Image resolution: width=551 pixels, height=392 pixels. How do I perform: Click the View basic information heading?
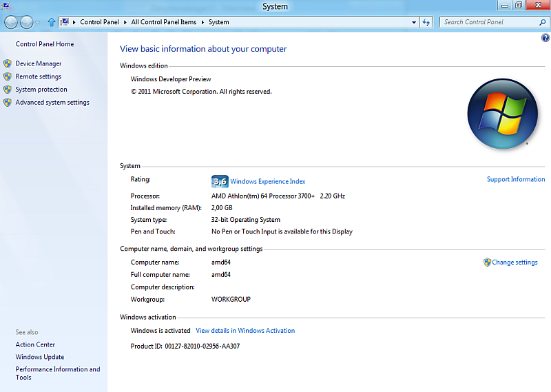203,49
